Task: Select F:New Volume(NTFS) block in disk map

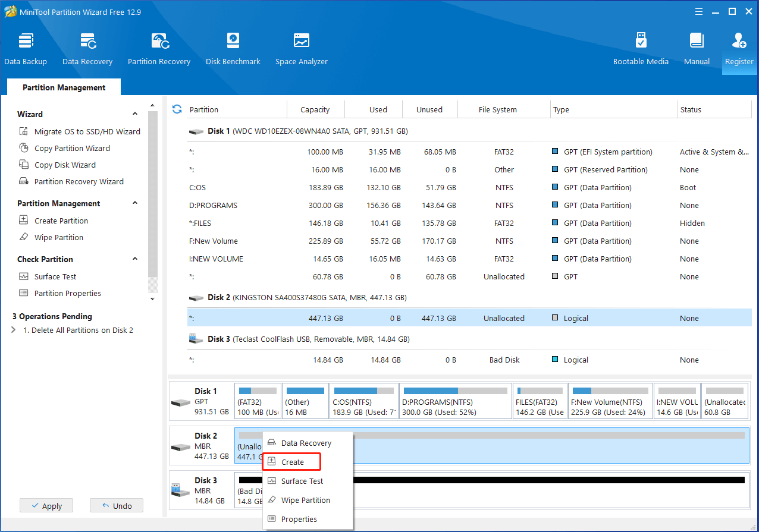Action: coord(610,401)
